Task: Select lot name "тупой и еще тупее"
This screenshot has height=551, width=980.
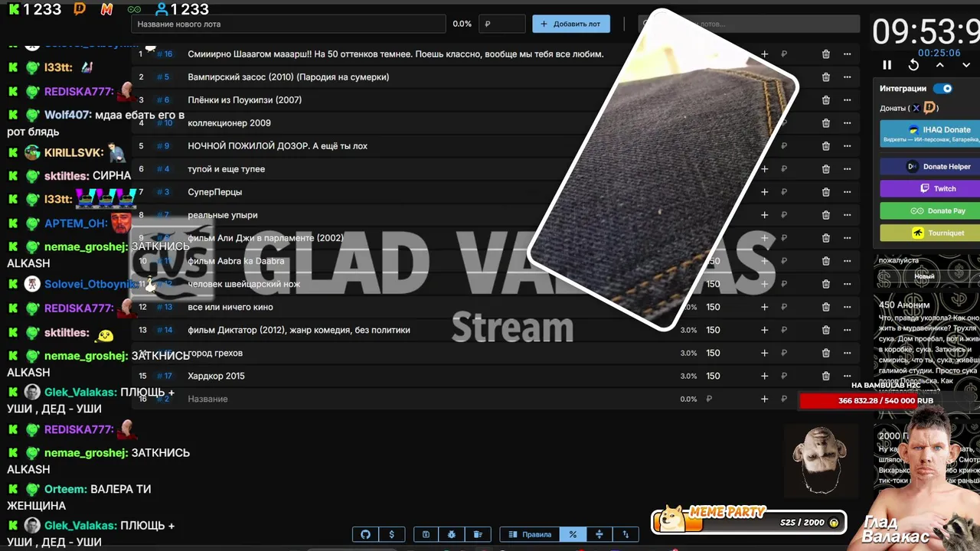Action: [x=226, y=169]
